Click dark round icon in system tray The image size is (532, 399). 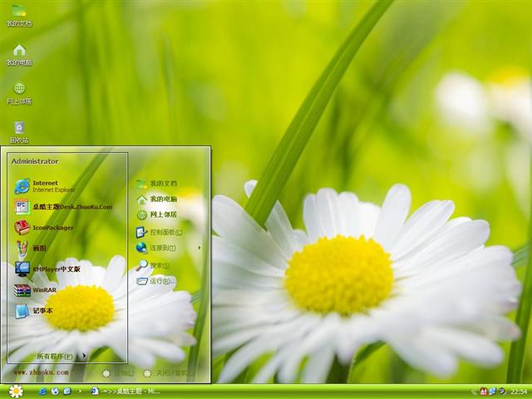pos(502,392)
